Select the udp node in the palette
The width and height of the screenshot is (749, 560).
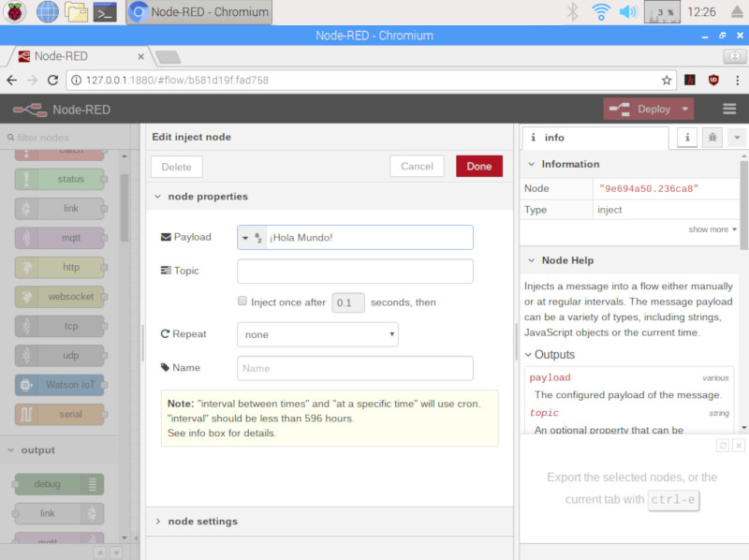60,356
